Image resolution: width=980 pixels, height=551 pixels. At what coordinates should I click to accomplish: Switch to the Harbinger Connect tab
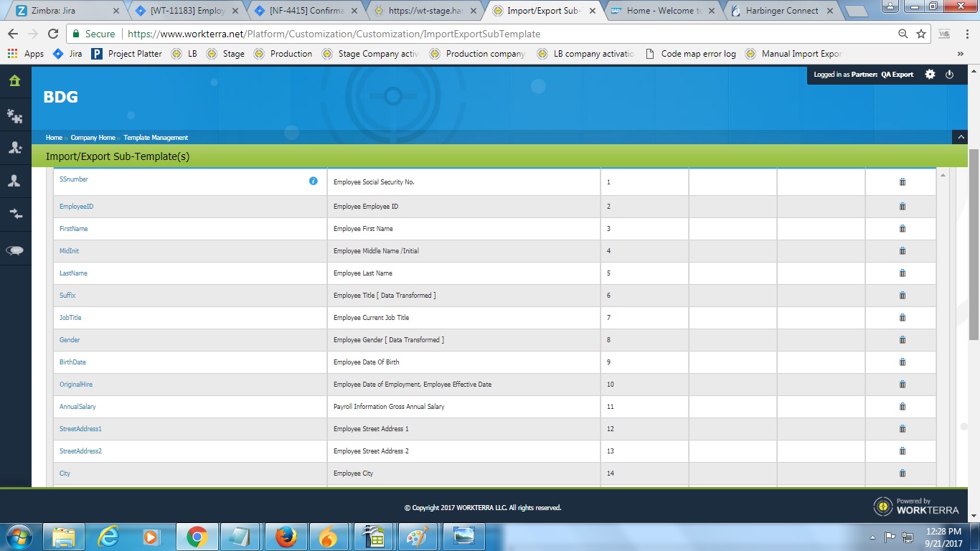(781, 11)
